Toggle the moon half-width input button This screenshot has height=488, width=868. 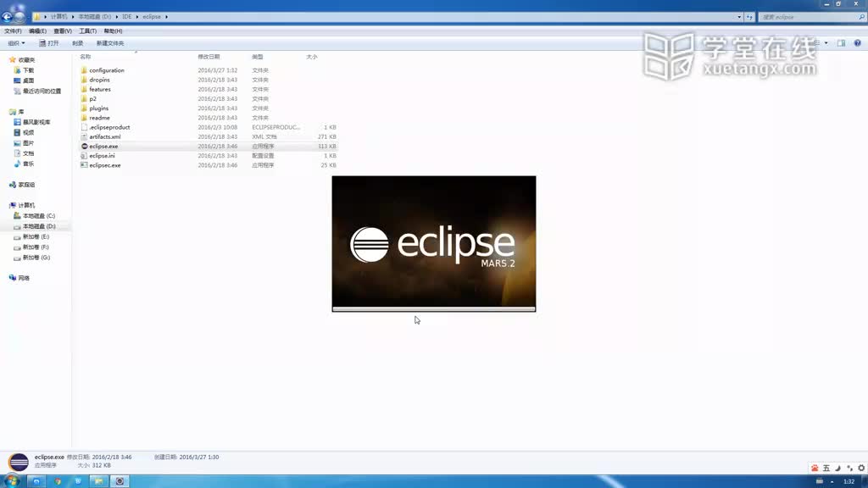838,468
